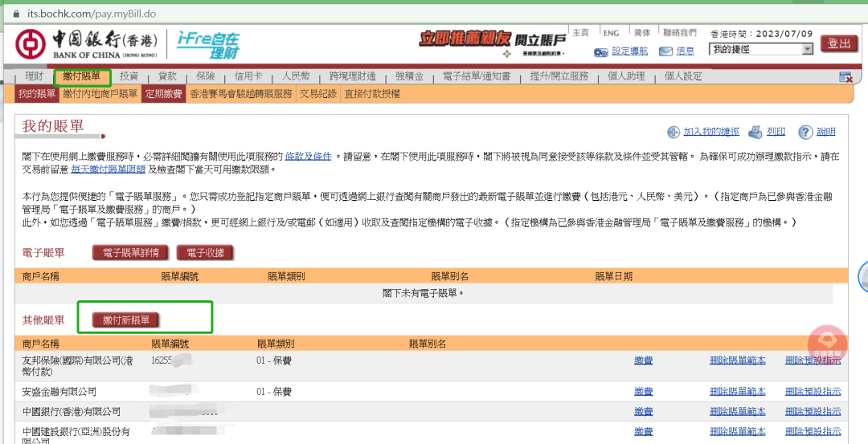Select the 香港賽馬會駿越轉賬服務 submenu item
This screenshot has height=444, width=868.
[x=240, y=94]
